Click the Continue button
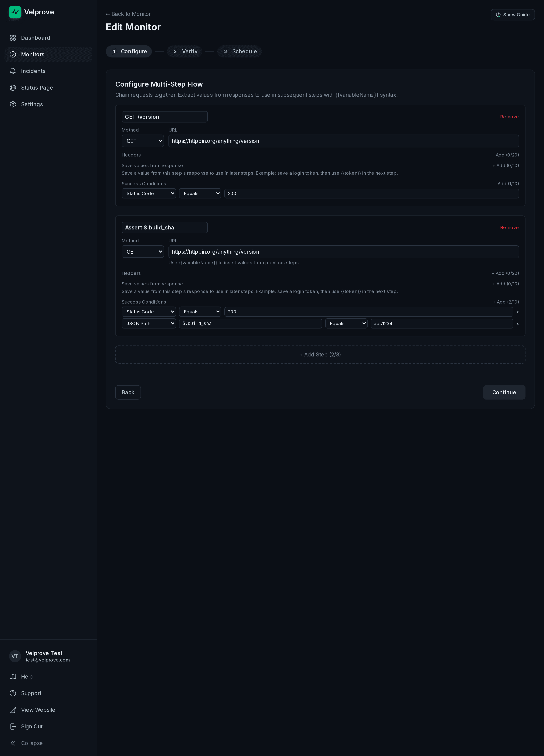Screen dimensions: 544x756 pos(504,393)
